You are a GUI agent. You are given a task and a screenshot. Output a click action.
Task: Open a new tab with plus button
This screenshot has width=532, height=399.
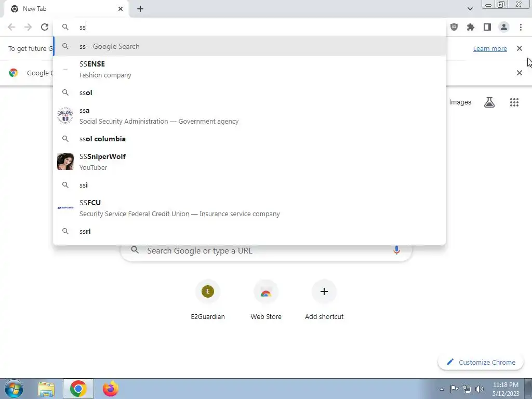click(x=140, y=9)
